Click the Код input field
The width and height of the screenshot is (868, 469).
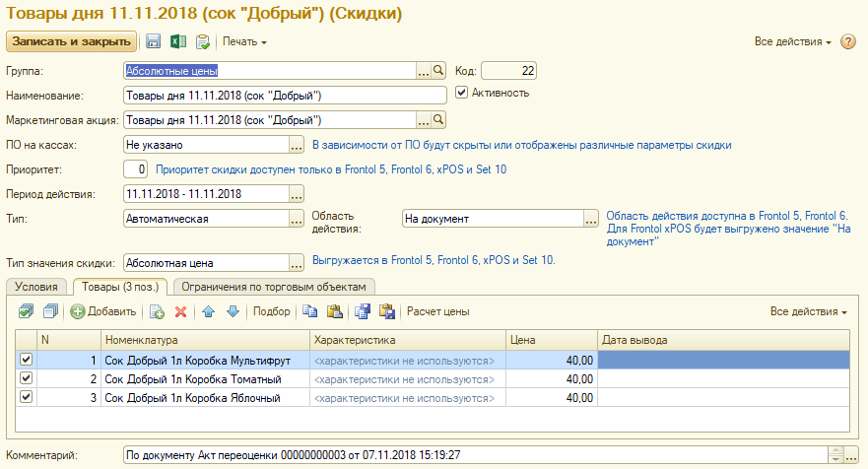point(508,71)
